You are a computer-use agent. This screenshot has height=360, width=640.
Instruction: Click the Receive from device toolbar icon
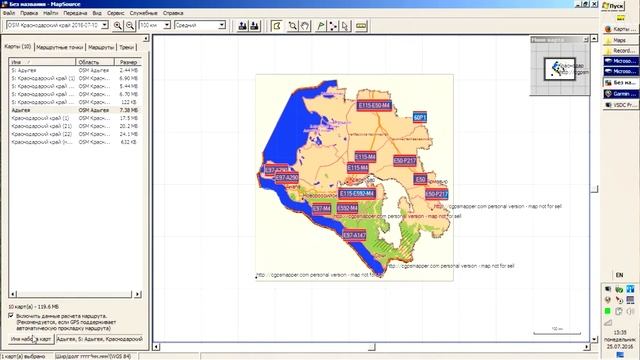pos(255,26)
